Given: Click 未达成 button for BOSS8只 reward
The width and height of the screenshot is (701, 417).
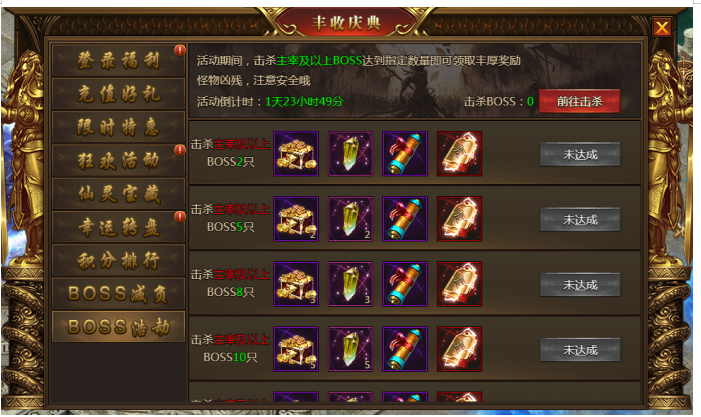Looking at the screenshot, I should tap(580, 285).
